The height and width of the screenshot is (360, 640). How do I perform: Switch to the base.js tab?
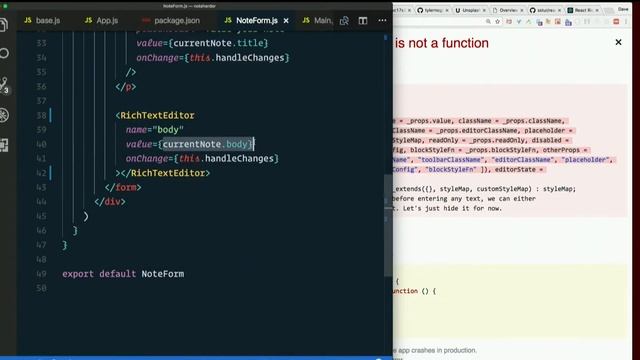coord(42,20)
